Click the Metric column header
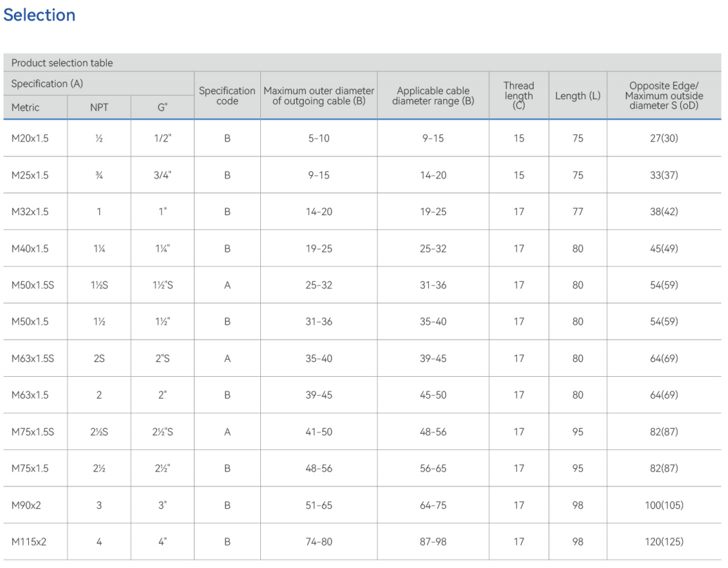 pyautogui.click(x=25, y=107)
